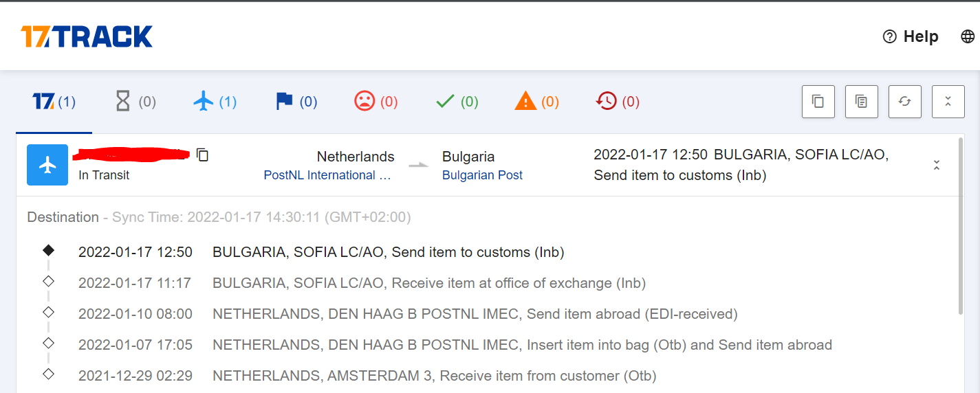
Task: Open the Help link
Action: 911,36
